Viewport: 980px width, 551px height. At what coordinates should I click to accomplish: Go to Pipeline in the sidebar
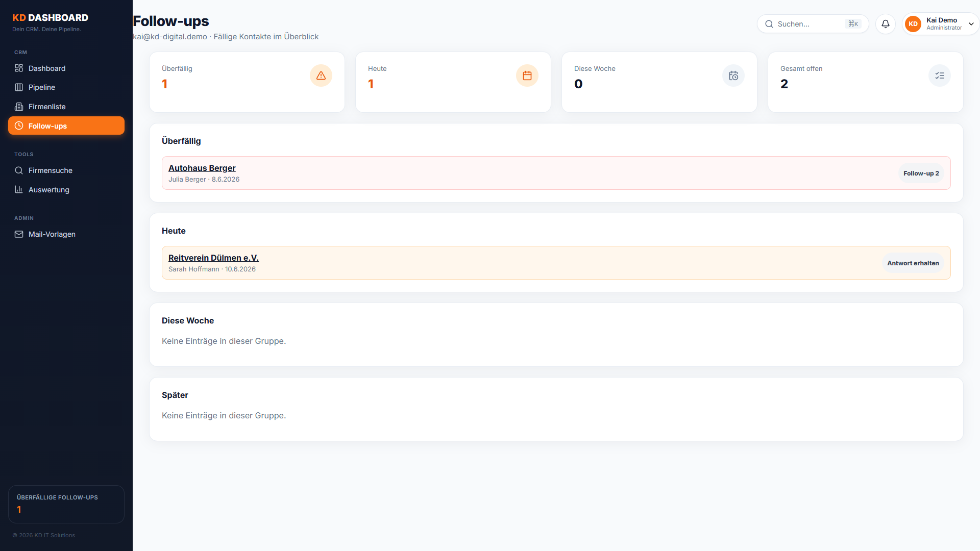[66, 87]
